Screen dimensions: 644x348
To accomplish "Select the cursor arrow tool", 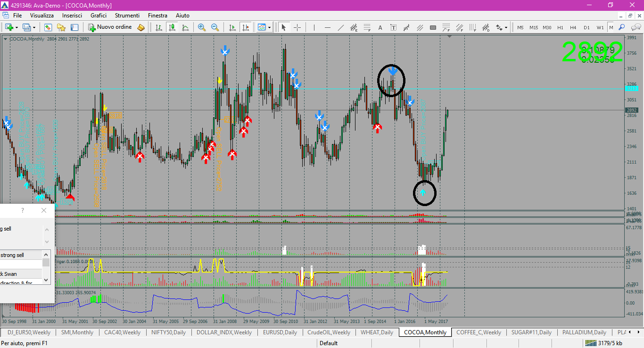I will click(284, 27).
